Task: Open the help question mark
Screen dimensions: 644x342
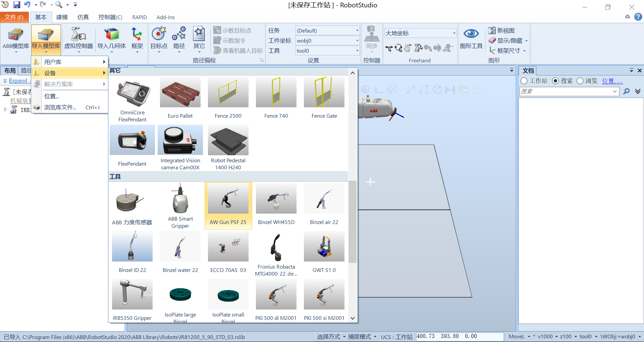Action: click(x=638, y=17)
